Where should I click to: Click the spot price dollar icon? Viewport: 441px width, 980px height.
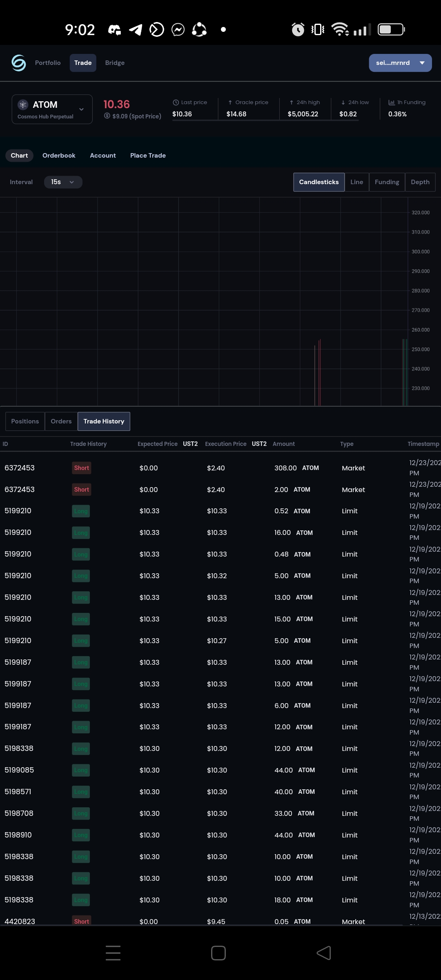(x=107, y=116)
